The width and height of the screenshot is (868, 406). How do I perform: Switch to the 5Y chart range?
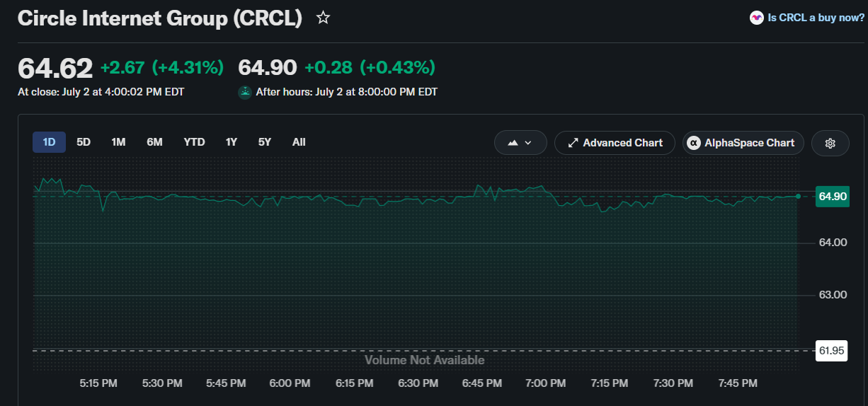coord(265,142)
